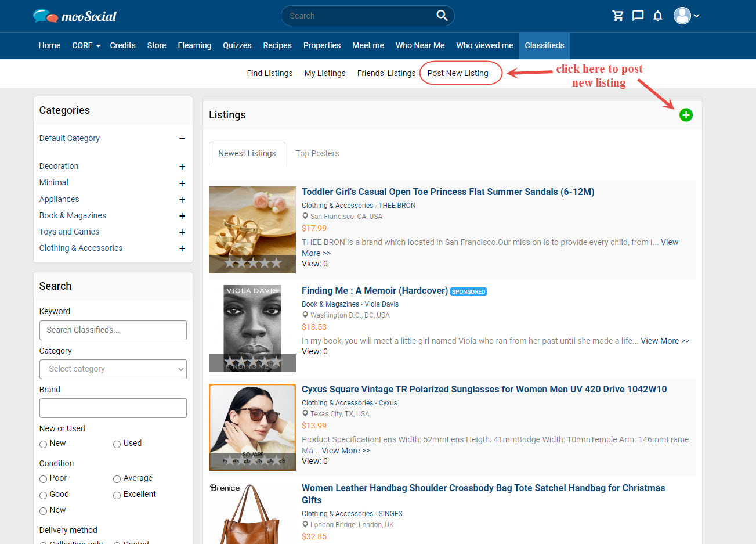Open the shopping cart icon
The height and width of the screenshot is (544, 756).
pyautogui.click(x=618, y=16)
